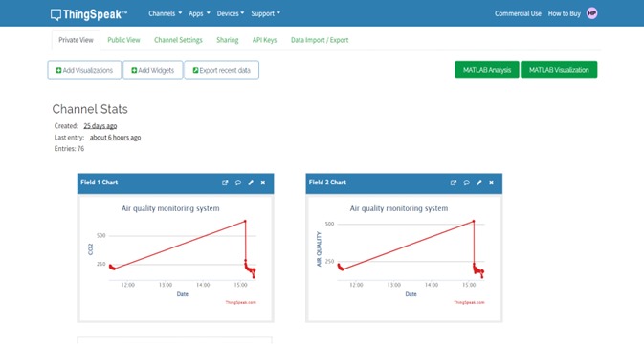This screenshot has width=644, height=344.
Task: Click the Add Widgets button
Action: [153, 70]
